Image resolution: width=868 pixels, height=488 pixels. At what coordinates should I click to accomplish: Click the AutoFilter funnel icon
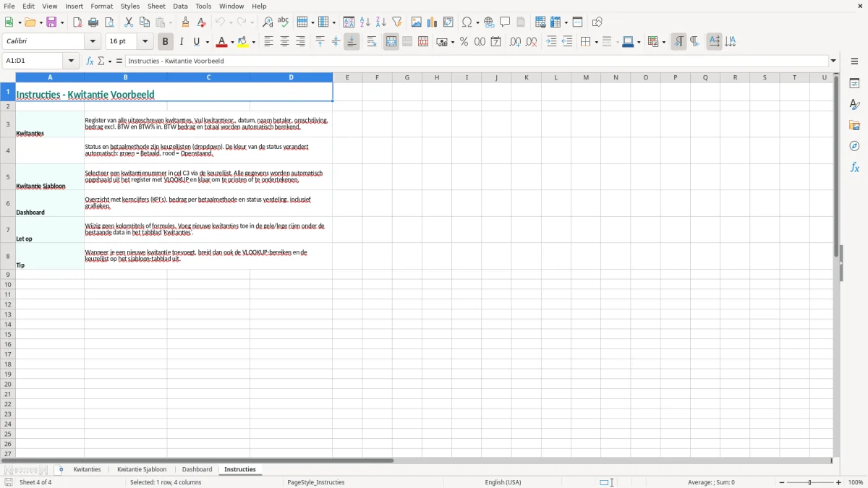(x=397, y=22)
